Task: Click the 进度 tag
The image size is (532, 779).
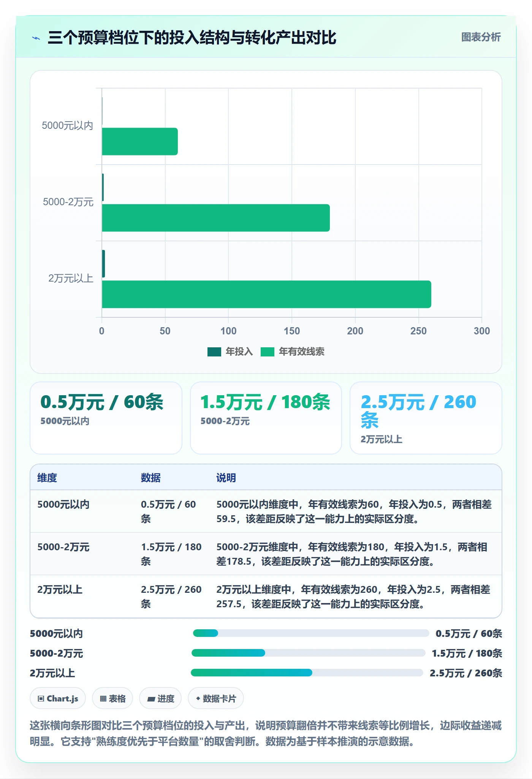Action: pos(160,698)
